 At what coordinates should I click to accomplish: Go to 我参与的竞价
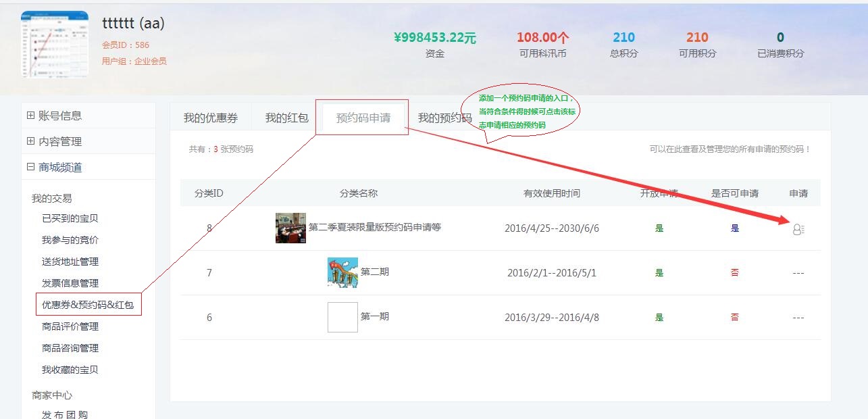click(x=70, y=240)
